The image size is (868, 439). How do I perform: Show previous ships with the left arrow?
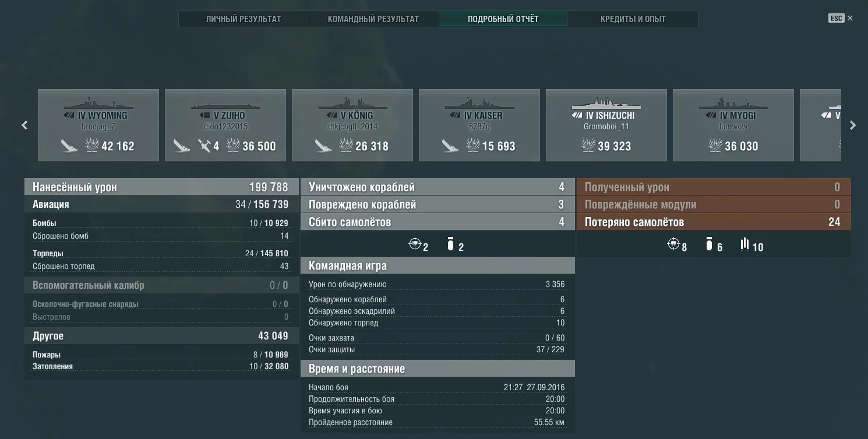coord(24,125)
